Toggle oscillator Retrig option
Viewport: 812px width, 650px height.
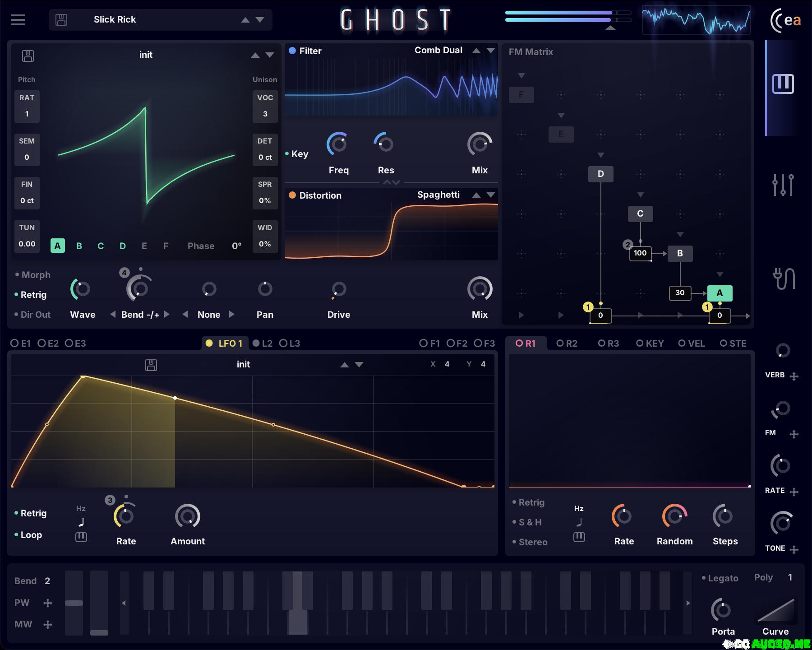click(x=30, y=295)
